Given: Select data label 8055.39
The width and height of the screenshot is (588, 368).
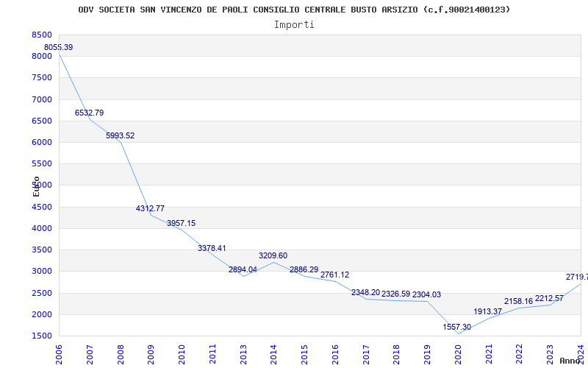Looking at the screenshot, I should point(59,48).
